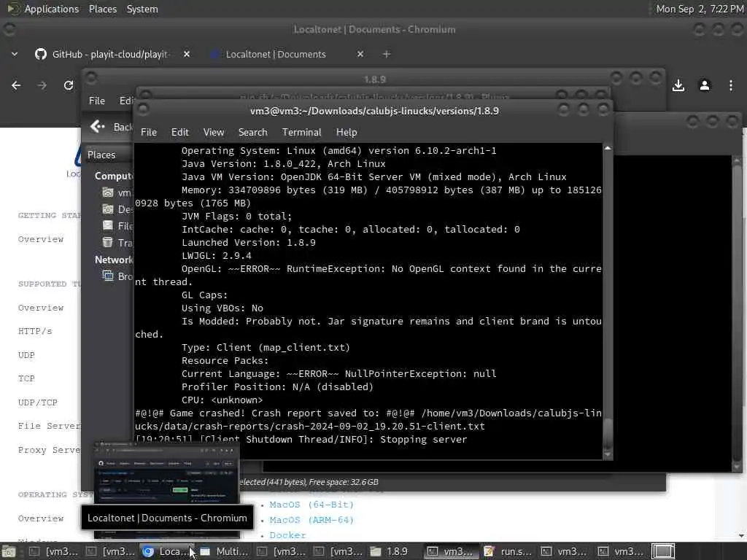The height and width of the screenshot is (560, 747).
Task: Click the MacOS (64-Bit) link
Action: (x=311, y=505)
